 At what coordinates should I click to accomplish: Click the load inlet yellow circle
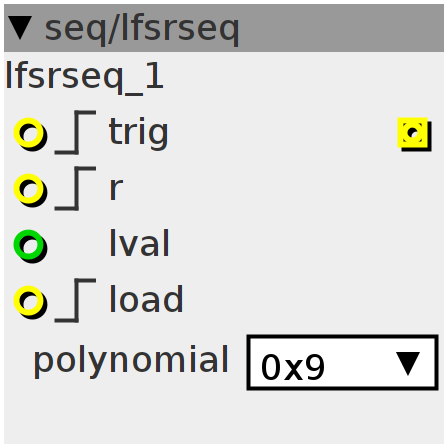point(29,301)
